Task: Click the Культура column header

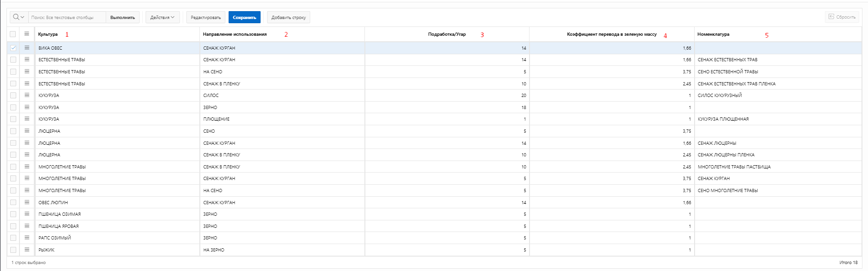Action: click(48, 34)
